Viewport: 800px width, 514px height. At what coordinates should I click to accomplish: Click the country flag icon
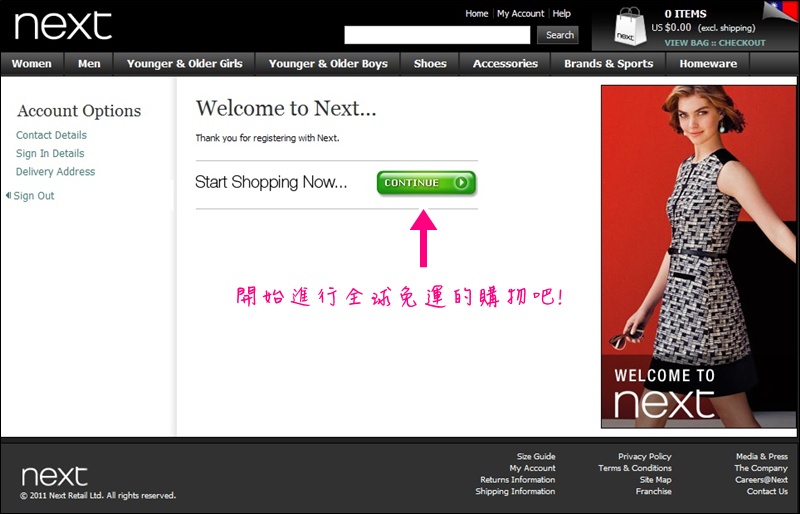pyautogui.click(x=781, y=11)
